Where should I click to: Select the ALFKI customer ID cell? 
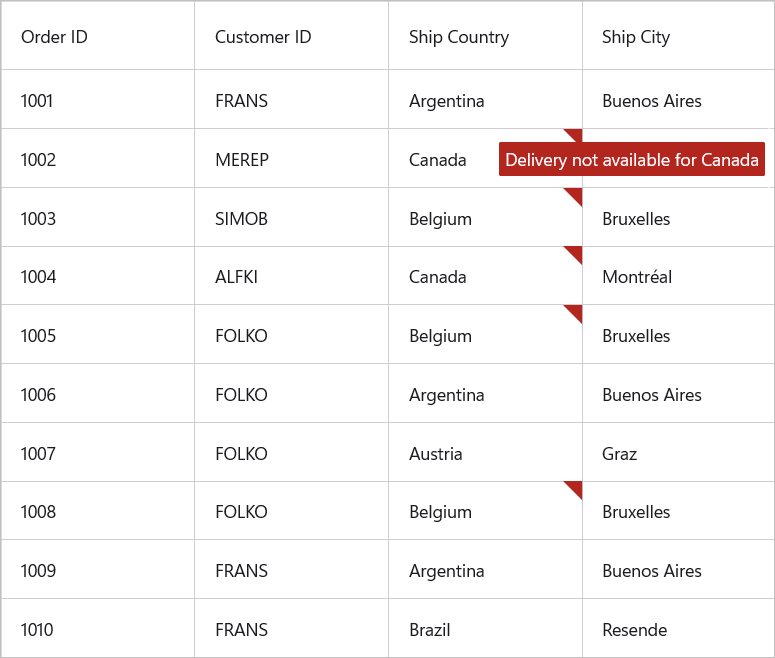(236, 277)
